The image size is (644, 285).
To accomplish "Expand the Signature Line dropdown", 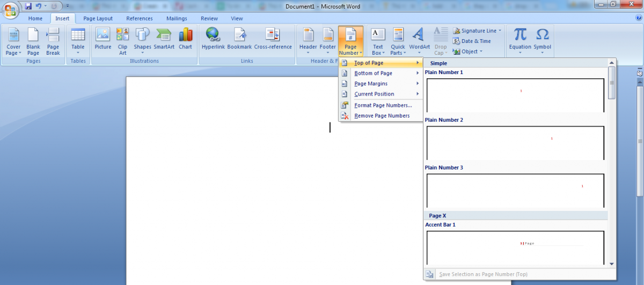I will click(x=500, y=31).
